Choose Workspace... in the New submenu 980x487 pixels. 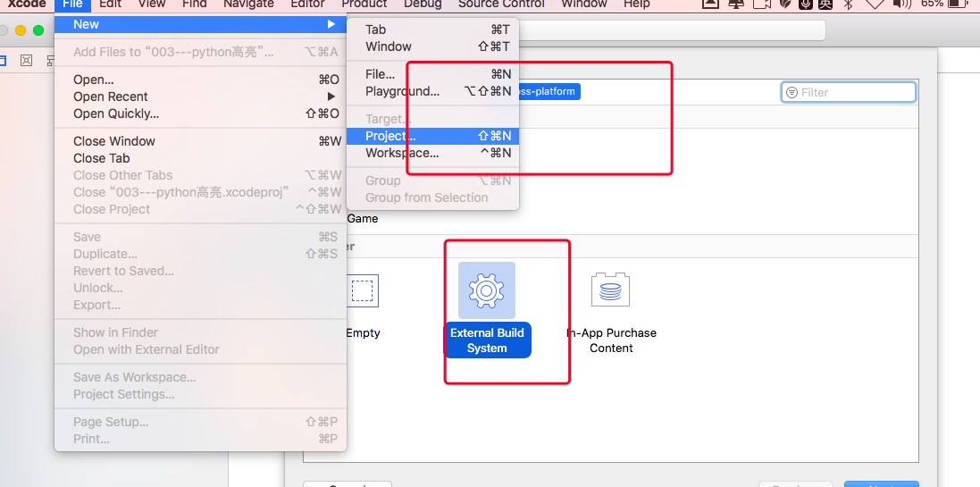coord(432,153)
